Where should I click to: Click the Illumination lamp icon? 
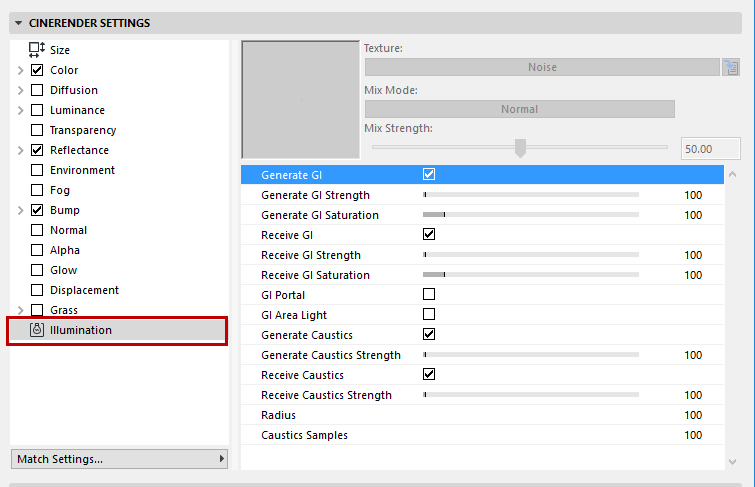[37, 330]
